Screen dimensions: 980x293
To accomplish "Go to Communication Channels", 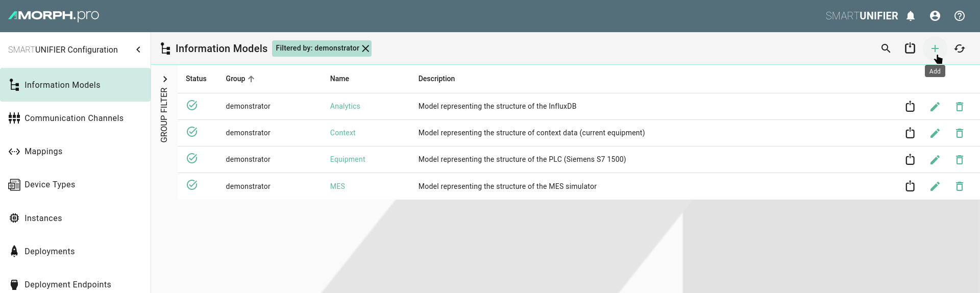I will (x=76, y=118).
